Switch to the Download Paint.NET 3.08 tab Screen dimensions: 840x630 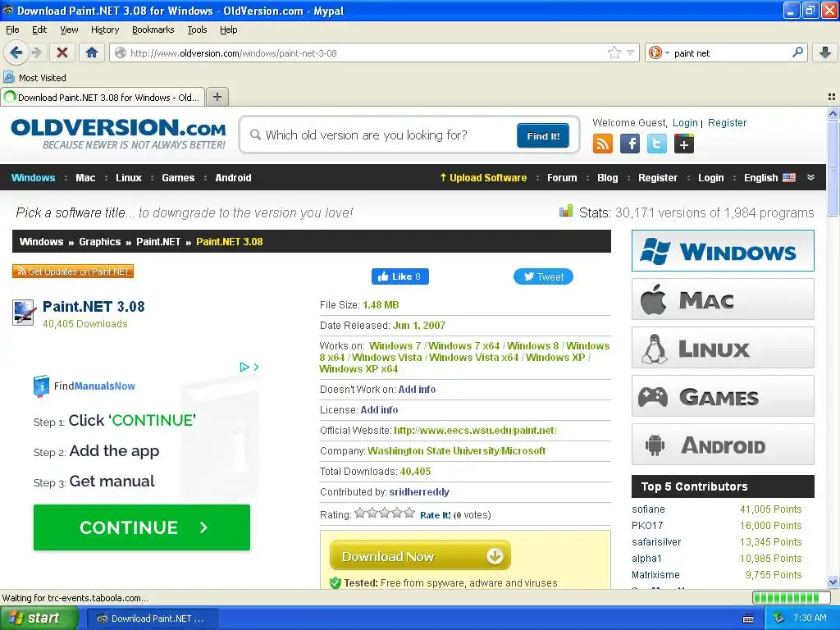103,97
